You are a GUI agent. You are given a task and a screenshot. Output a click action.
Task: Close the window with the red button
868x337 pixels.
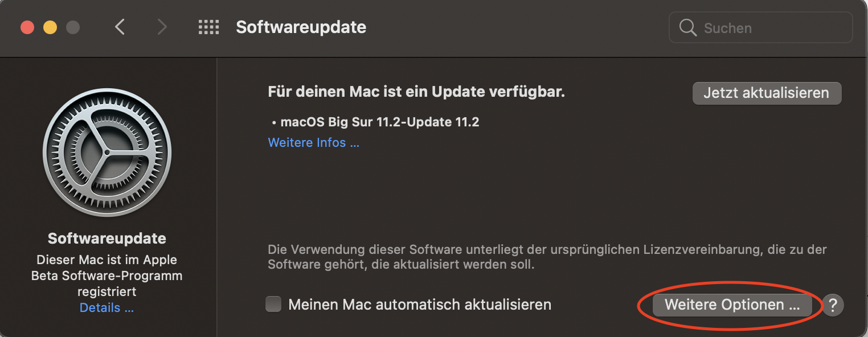tap(27, 27)
